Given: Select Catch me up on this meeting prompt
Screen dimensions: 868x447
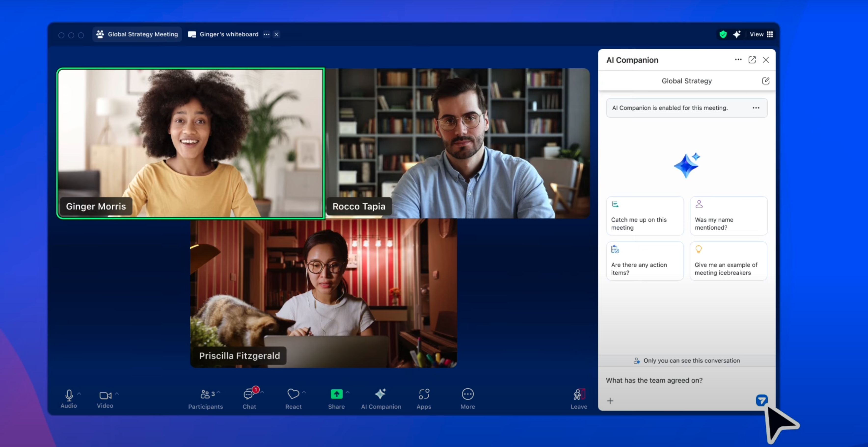Looking at the screenshot, I should pyautogui.click(x=645, y=216).
